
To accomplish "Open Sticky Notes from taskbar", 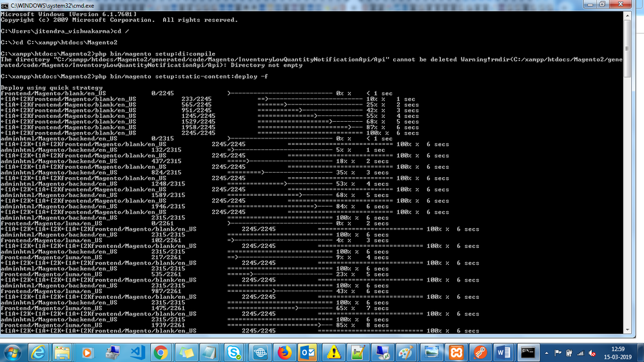I will (186, 352).
